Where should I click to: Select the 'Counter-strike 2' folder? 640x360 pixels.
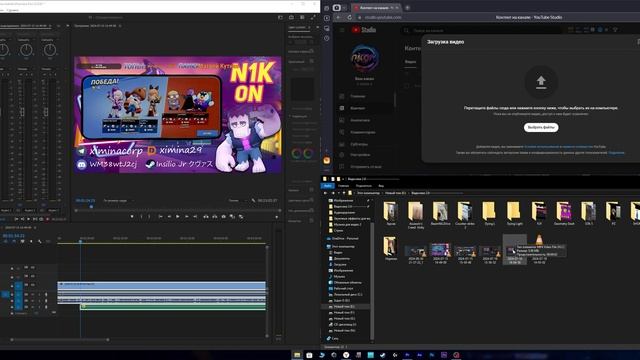[464, 215]
